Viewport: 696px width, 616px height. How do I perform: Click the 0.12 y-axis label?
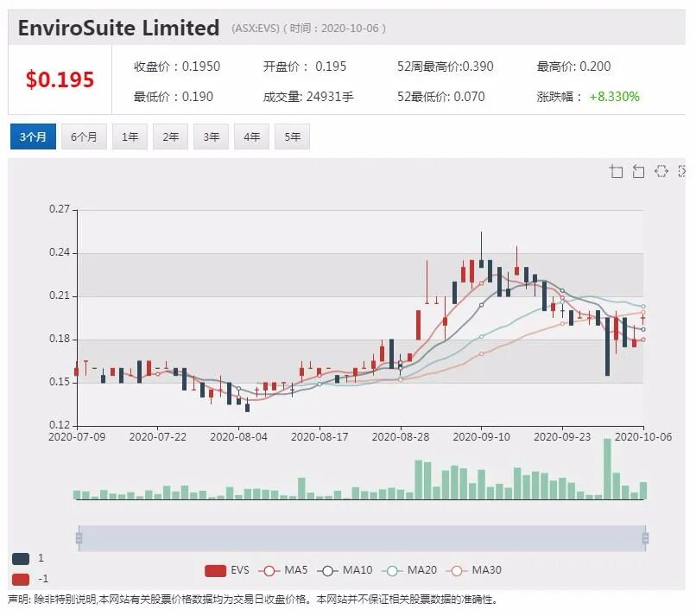[60, 425]
